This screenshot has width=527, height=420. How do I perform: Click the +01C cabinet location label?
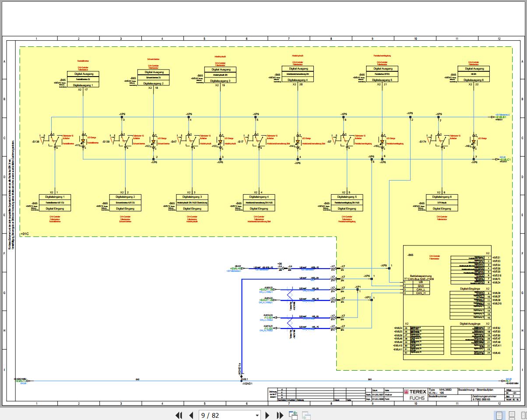(25, 234)
